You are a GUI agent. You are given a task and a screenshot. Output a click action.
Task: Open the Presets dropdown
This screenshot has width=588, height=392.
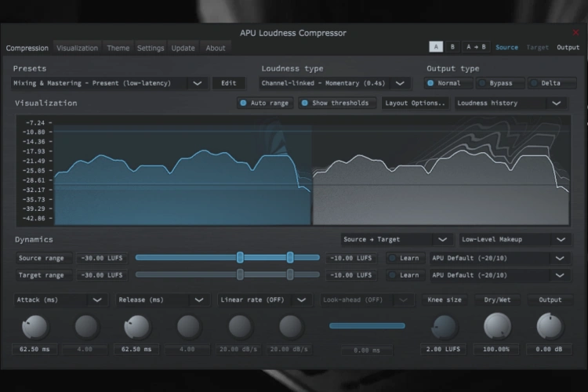pos(197,83)
